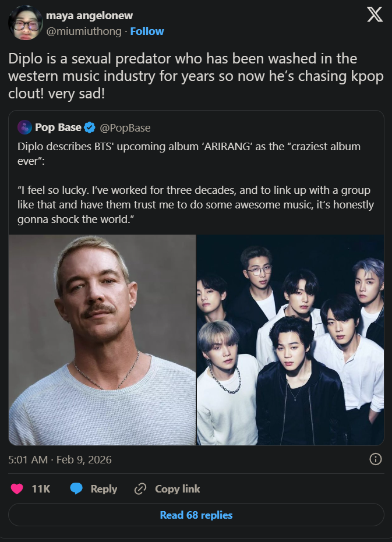Click the Reply text label
Viewport: 392px width, 542px height.
click(104, 489)
